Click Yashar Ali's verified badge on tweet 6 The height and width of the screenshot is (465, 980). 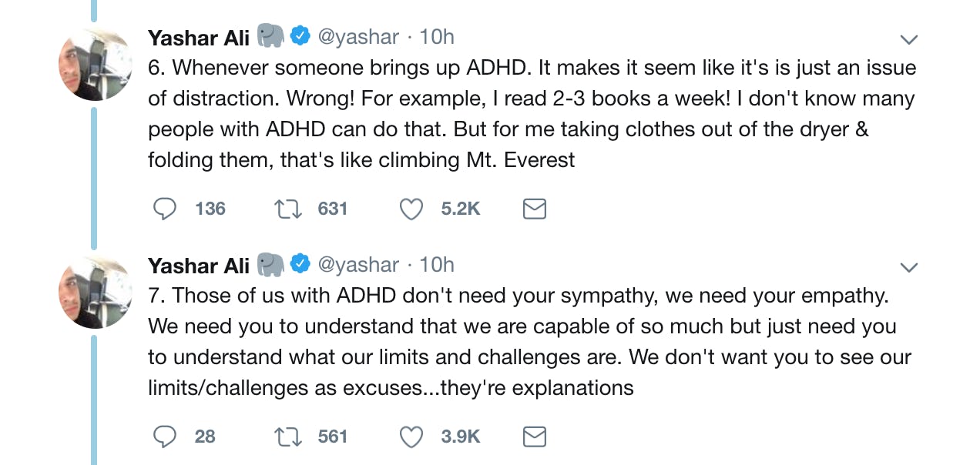pyautogui.click(x=299, y=34)
